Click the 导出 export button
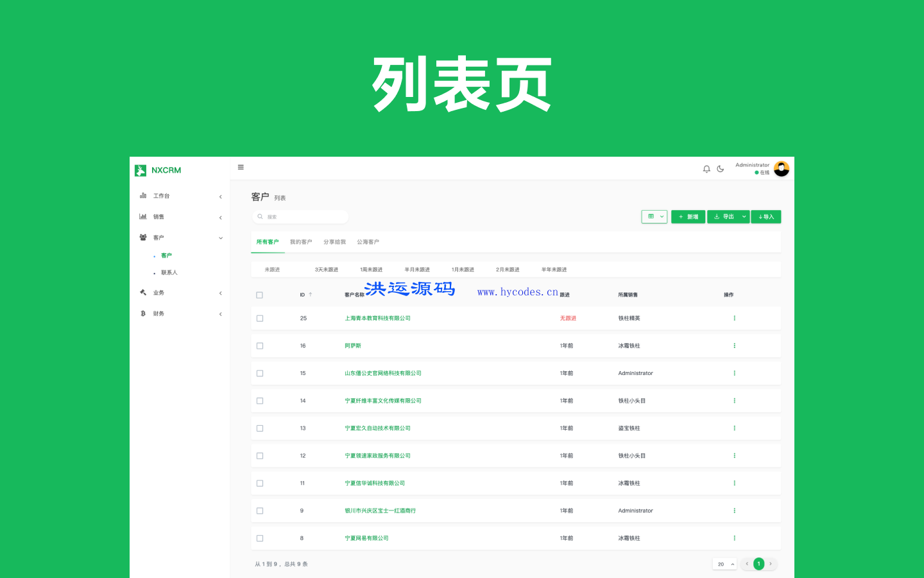 point(723,216)
